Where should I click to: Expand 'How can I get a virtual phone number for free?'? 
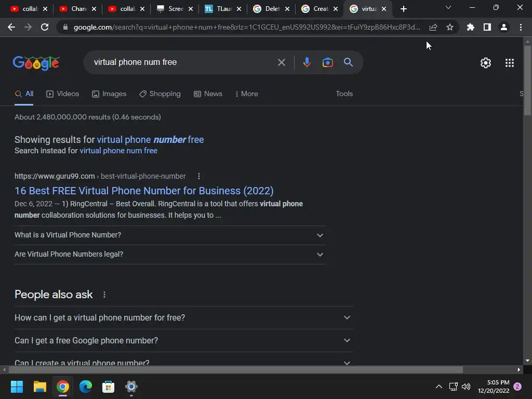(x=183, y=317)
